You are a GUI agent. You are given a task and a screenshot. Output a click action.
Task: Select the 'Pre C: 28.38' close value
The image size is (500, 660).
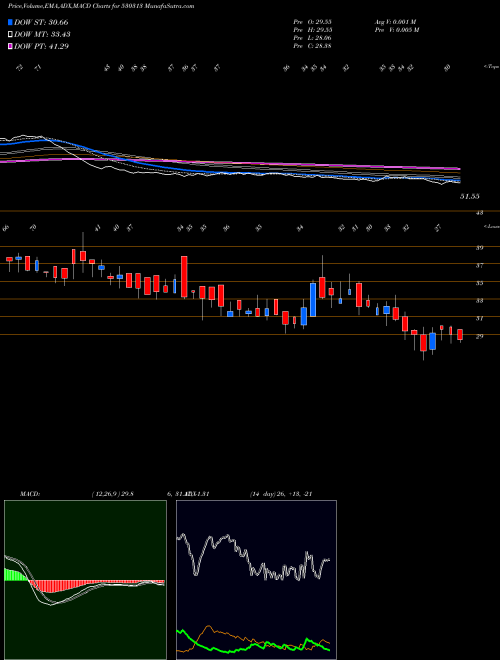pos(312,46)
